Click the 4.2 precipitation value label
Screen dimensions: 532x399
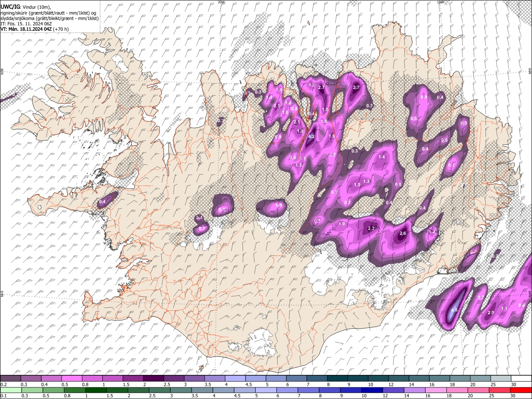pyautogui.click(x=311, y=136)
